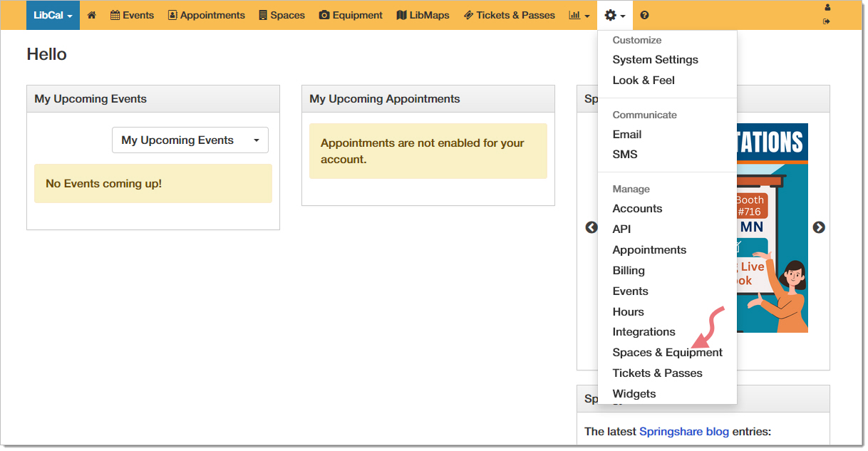This screenshot has width=868, height=451.
Task: Open the statistics chart dropdown
Action: (x=579, y=15)
